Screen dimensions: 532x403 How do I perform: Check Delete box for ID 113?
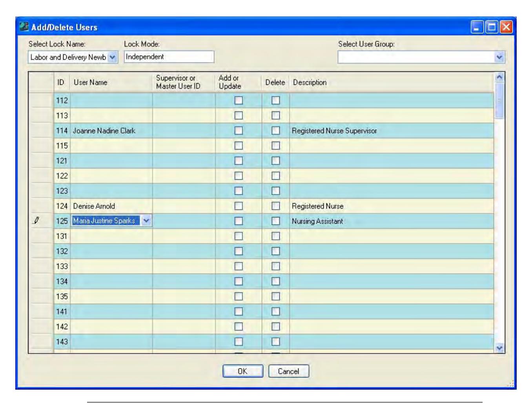pyautogui.click(x=276, y=115)
